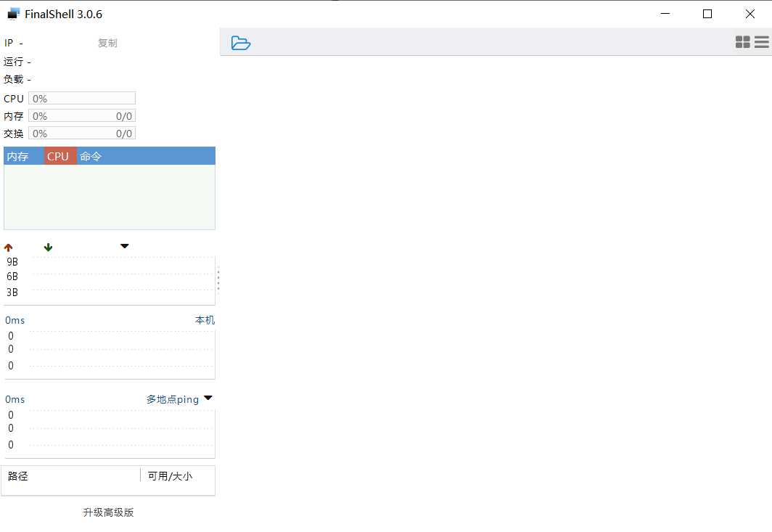Viewport: 772px width, 532px height.
Task: Expand the network interface dropdown arrow
Action: tap(125, 246)
